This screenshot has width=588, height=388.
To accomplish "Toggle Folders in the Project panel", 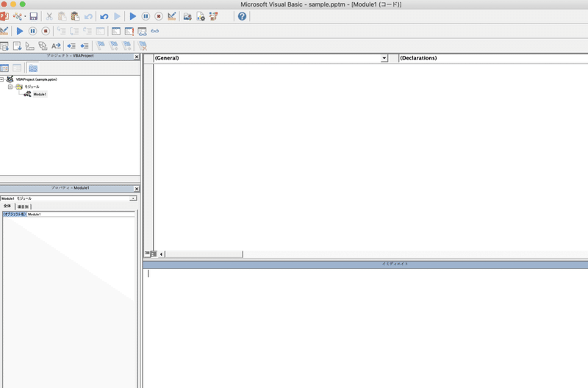I will point(33,68).
